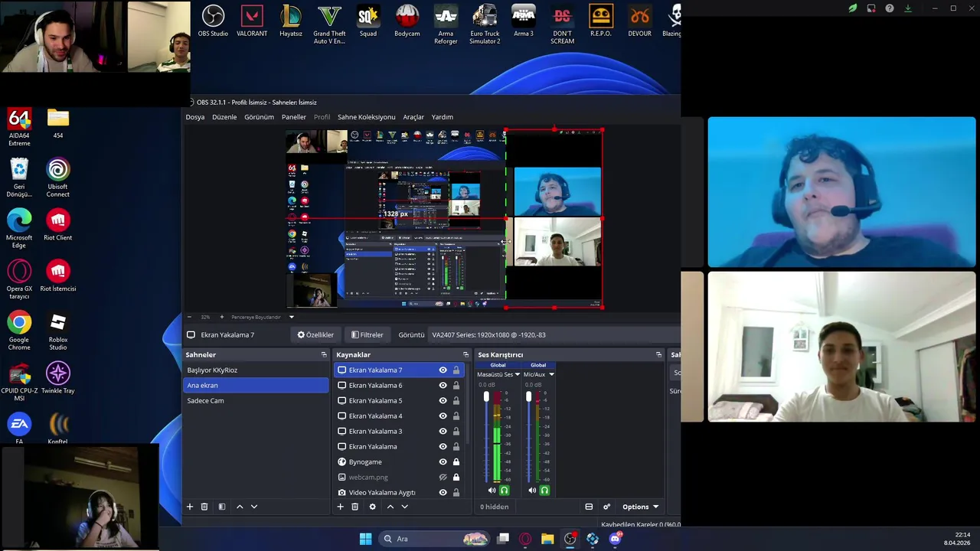Select the Başlıyor KKyRioz scene
This screenshot has height=551, width=980.
click(x=256, y=370)
